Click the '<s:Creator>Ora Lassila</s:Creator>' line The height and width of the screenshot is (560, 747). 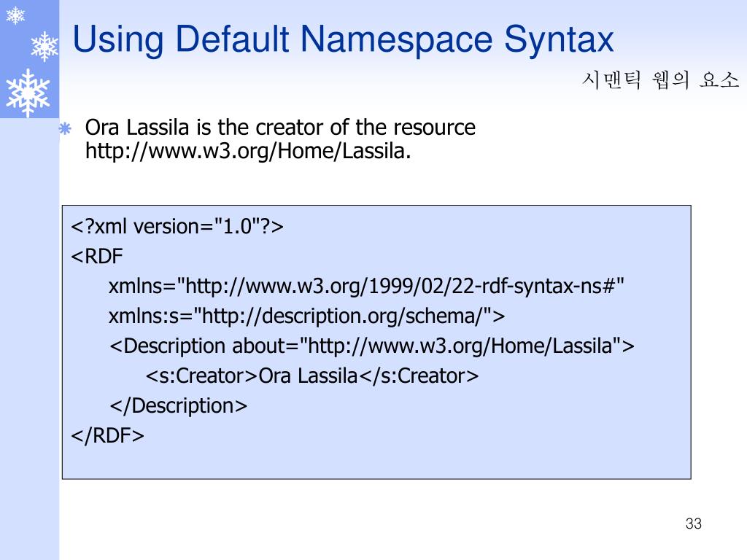pos(312,376)
